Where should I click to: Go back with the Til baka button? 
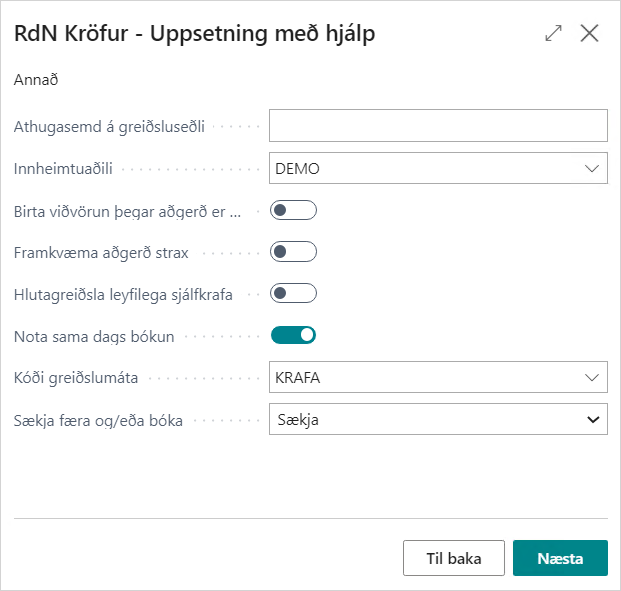(453, 558)
